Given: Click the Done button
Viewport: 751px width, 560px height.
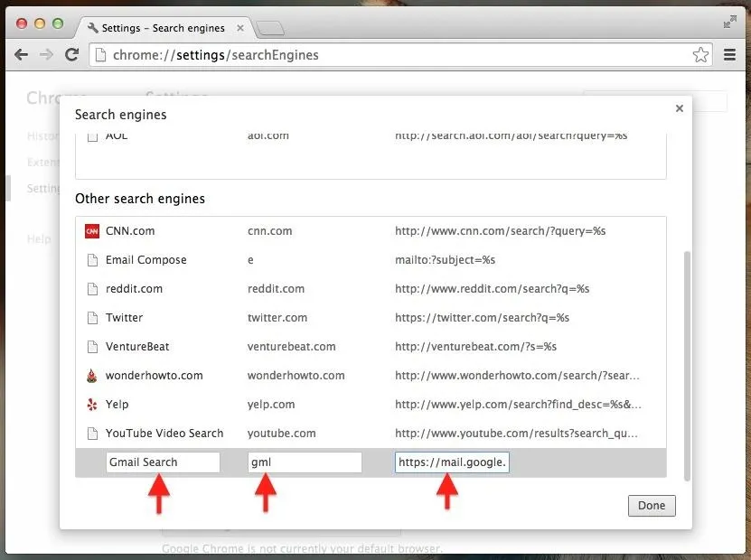Looking at the screenshot, I should pyautogui.click(x=652, y=506).
